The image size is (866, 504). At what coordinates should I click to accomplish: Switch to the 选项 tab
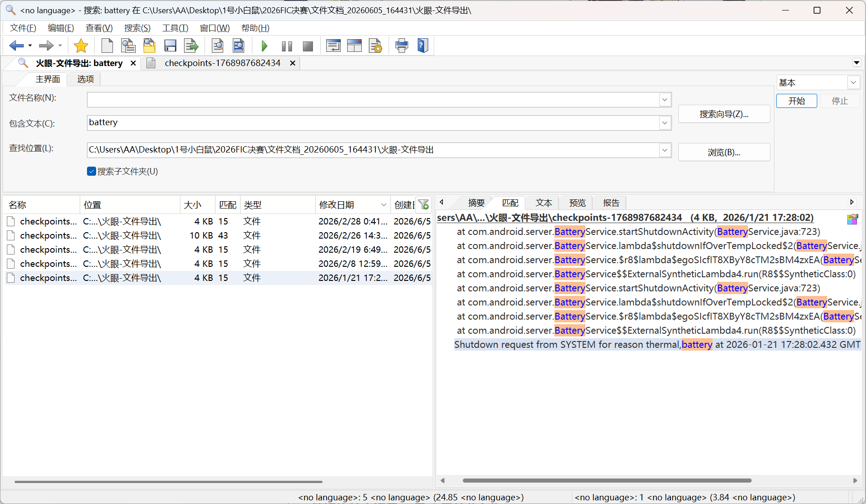pyautogui.click(x=85, y=79)
